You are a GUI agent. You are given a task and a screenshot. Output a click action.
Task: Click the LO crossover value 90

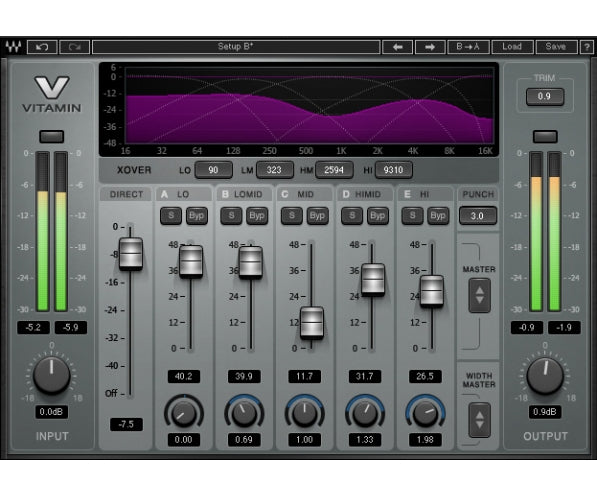tap(214, 170)
